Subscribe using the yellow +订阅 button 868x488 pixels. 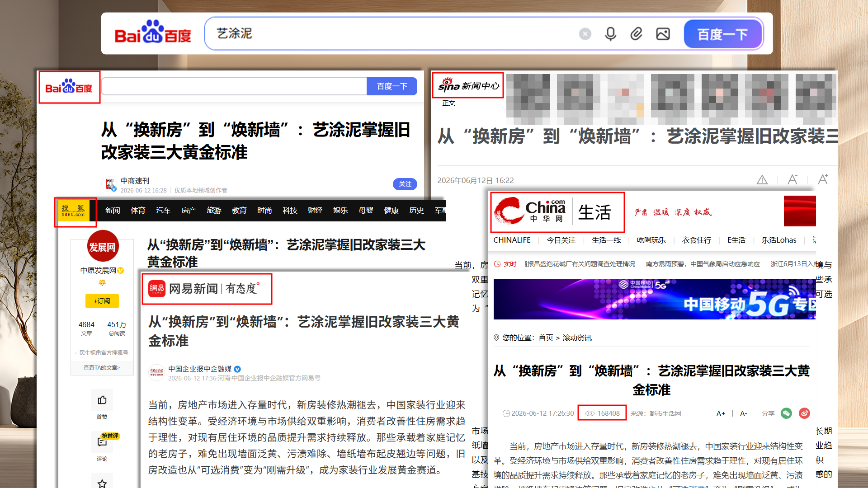(102, 301)
